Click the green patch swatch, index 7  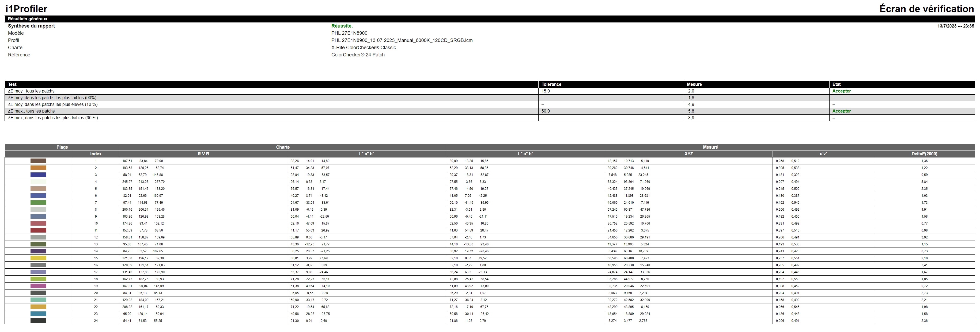coord(38,202)
